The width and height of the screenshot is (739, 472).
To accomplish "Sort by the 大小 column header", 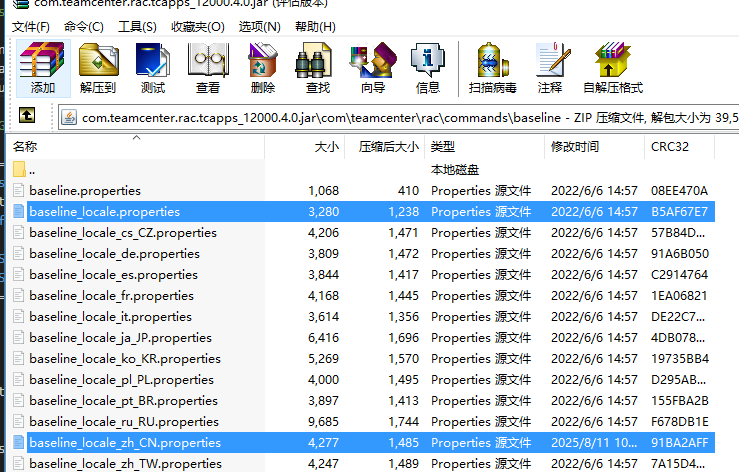I will (x=305, y=147).
